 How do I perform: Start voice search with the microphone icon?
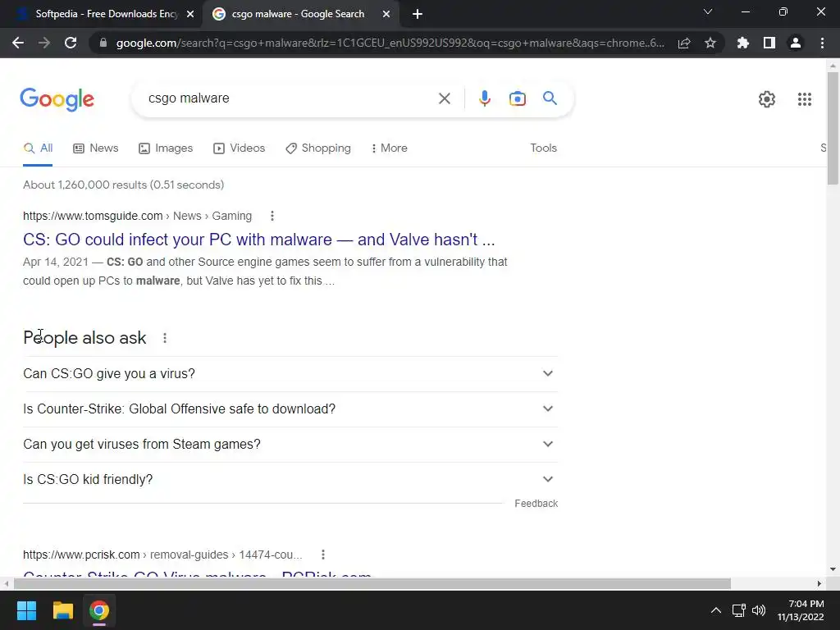pyautogui.click(x=484, y=98)
